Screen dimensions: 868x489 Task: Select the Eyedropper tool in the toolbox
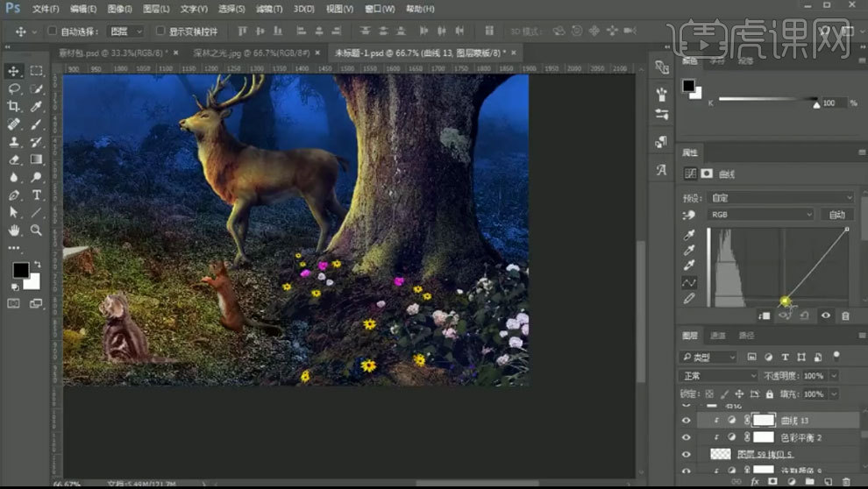tap(37, 106)
